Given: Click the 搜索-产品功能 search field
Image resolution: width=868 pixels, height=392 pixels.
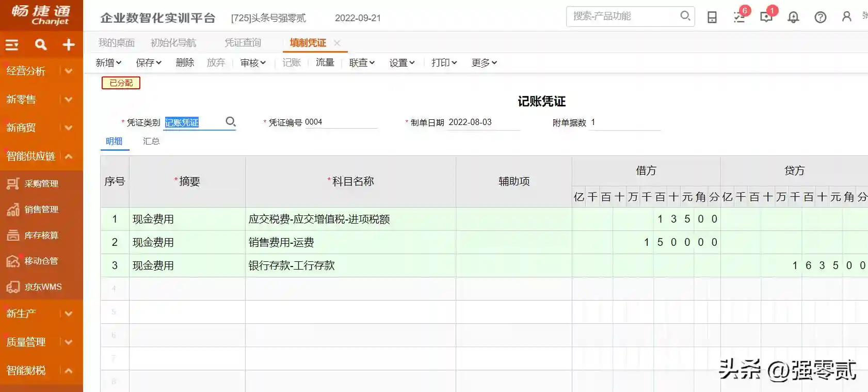Looking at the screenshot, I should pos(624,16).
